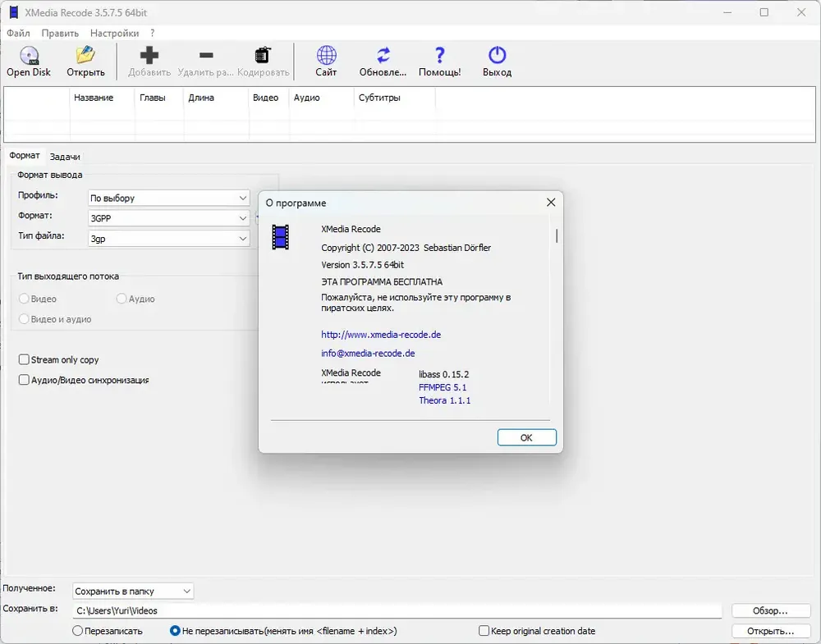821x644 pixels.
Task: Click the Добавить plus icon
Action: pyautogui.click(x=149, y=55)
